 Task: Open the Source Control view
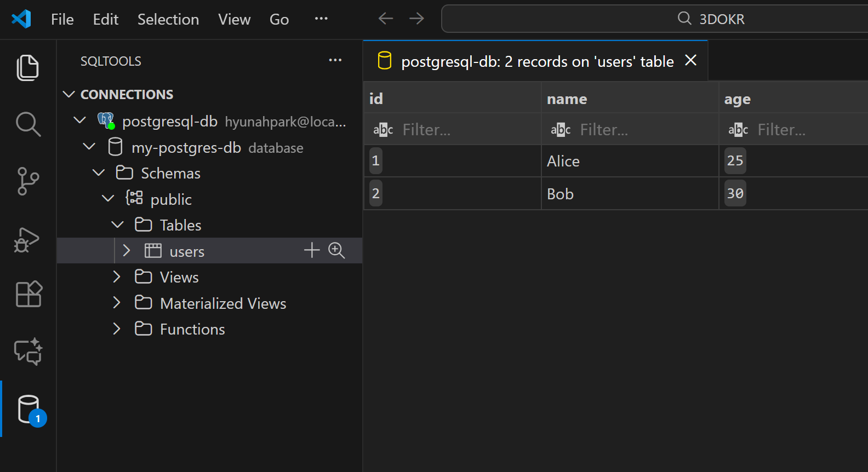click(27, 181)
